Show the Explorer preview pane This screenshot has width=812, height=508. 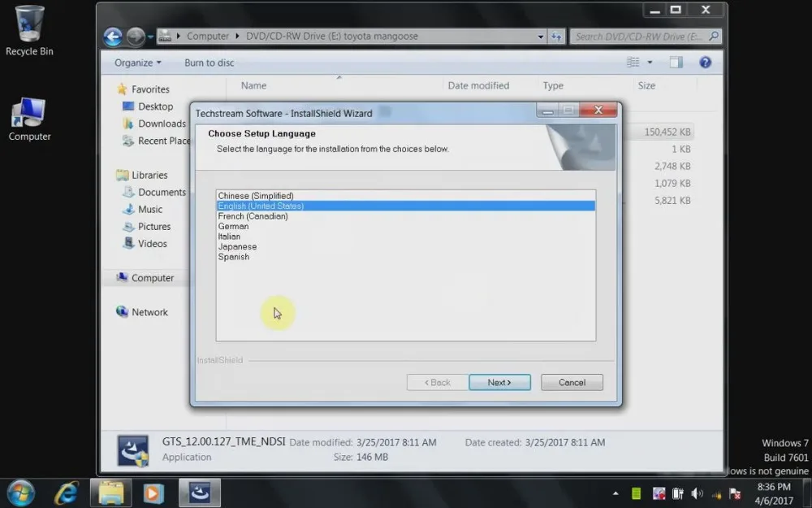676,63
